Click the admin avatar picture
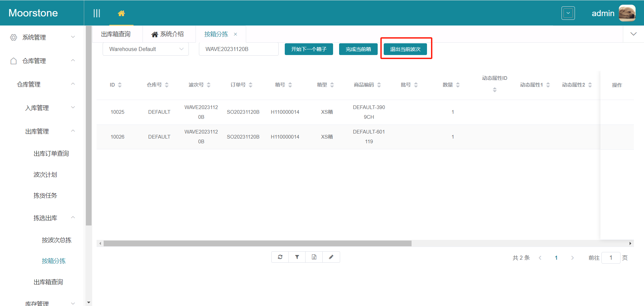The width and height of the screenshot is (644, 306). click(x=627, y=13)
